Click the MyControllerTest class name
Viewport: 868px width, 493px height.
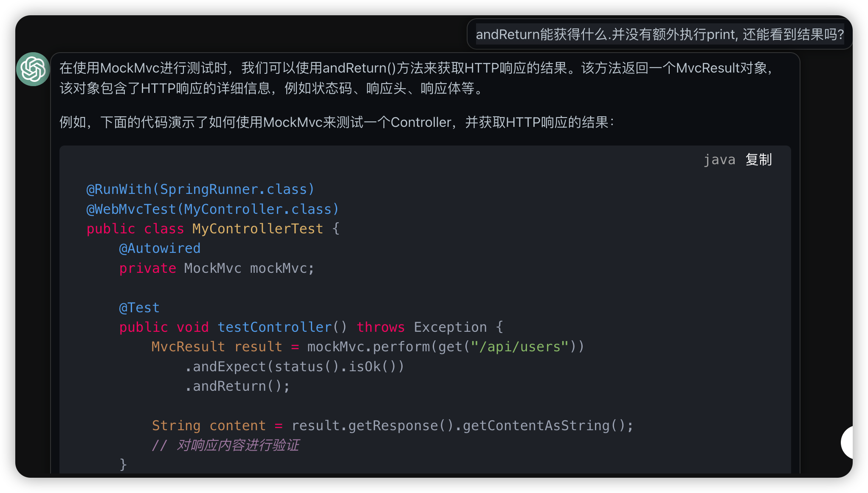(257, 229)
